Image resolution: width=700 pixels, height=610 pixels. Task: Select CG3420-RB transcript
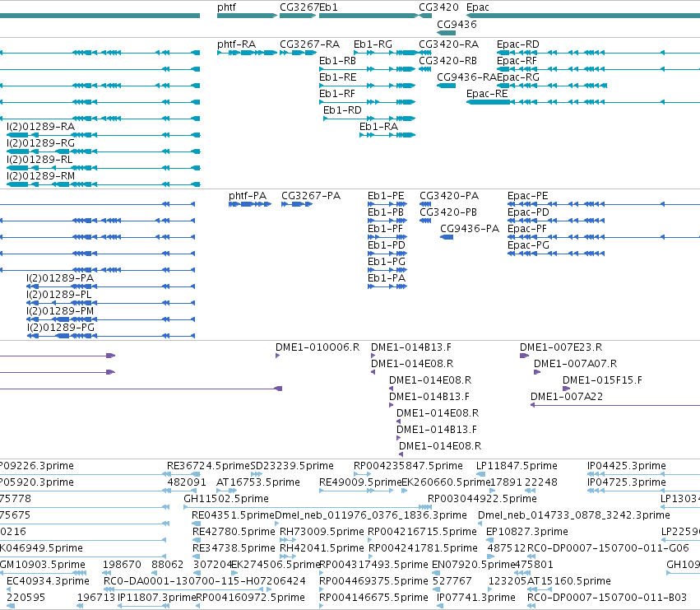click(425, 69)
